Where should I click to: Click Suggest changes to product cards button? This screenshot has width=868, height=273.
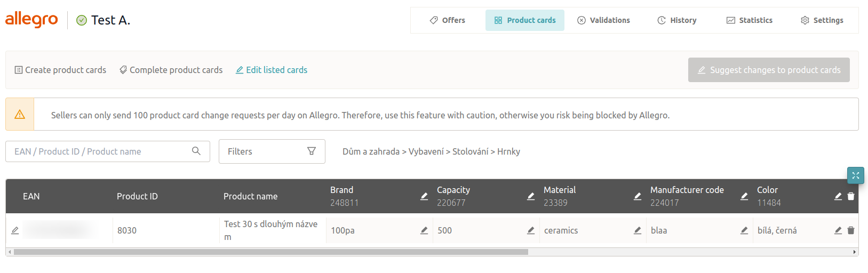(769, 70)
